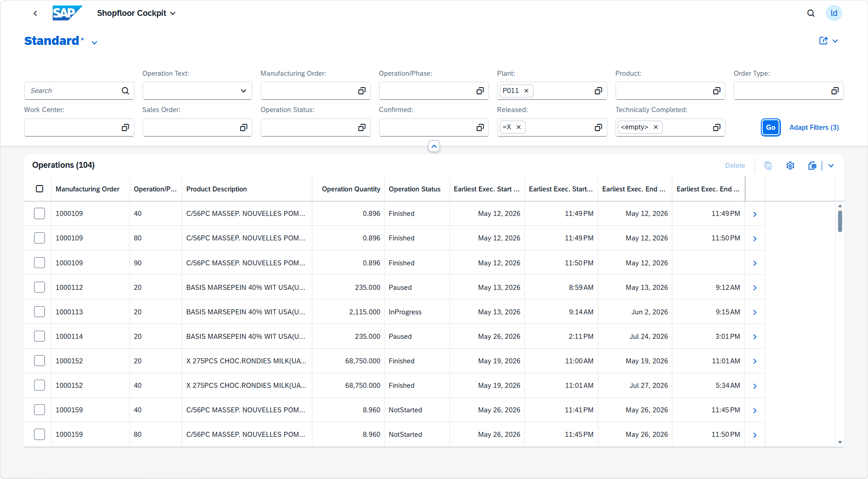Click the table vertical scrollbar thumb
The height and width of the screenshot is (479, 868).
(x=840, y=221)
